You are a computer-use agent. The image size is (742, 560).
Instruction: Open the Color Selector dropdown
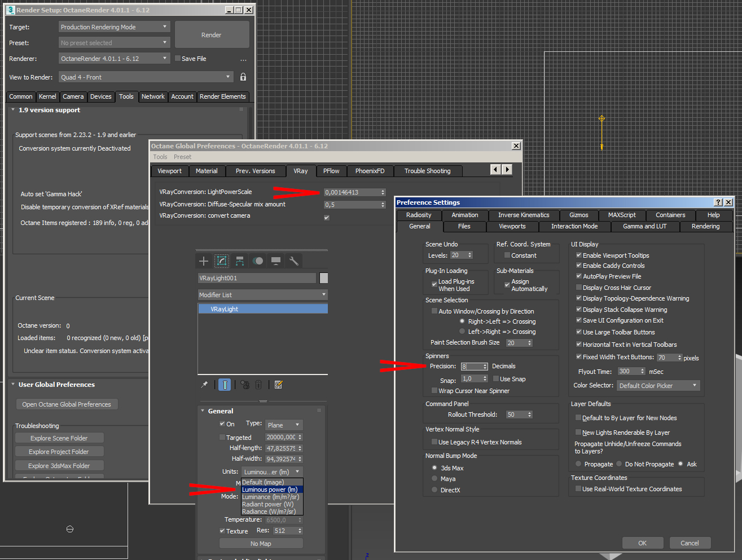click(x=658, y=386)
